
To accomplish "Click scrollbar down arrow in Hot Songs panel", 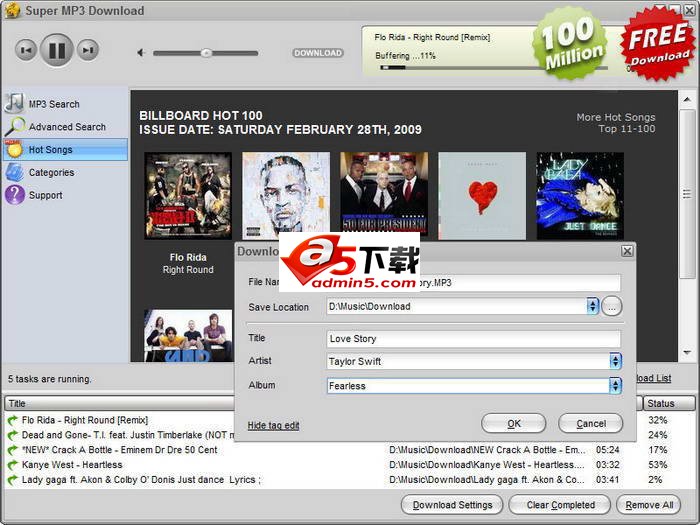I will (687, 353).
